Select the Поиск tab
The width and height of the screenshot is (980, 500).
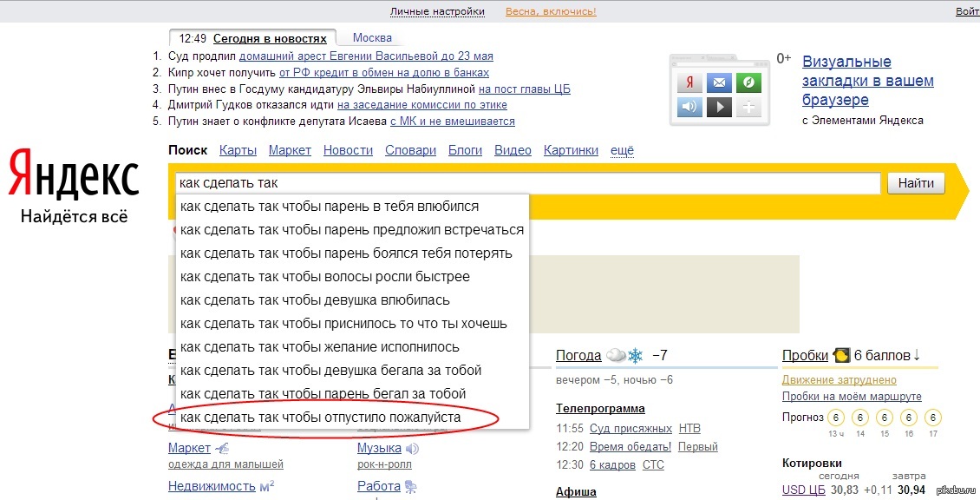point(187,150)
